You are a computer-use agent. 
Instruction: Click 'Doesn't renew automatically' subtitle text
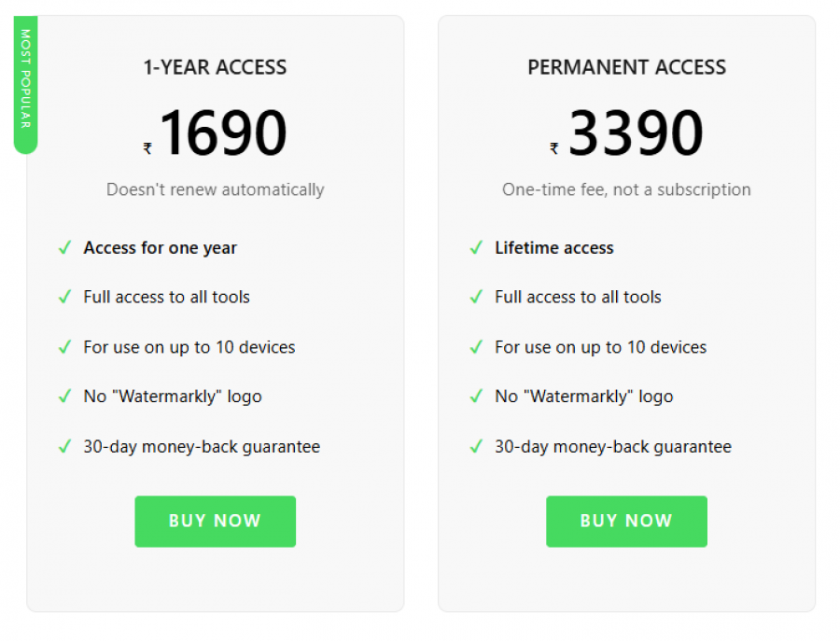[215, 189]
